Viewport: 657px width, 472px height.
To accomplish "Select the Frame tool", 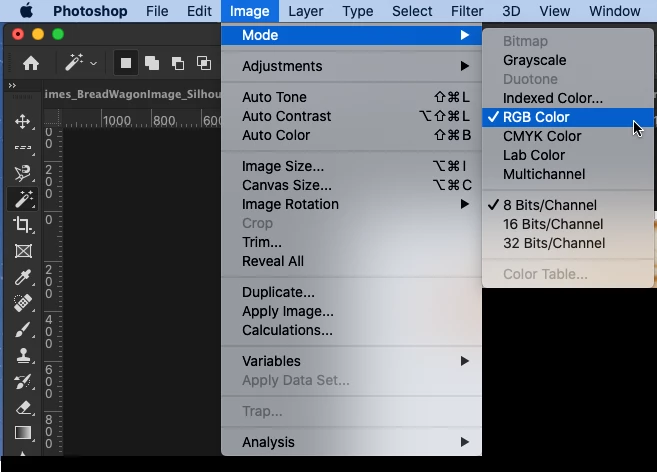I will click(x=23, y=251).
